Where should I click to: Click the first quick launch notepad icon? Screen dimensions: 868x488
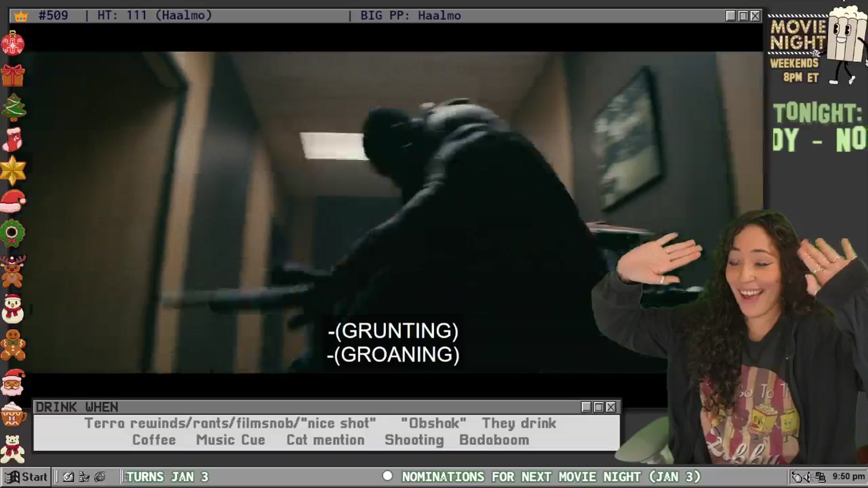pyautogui.click(x=69, y=477)
